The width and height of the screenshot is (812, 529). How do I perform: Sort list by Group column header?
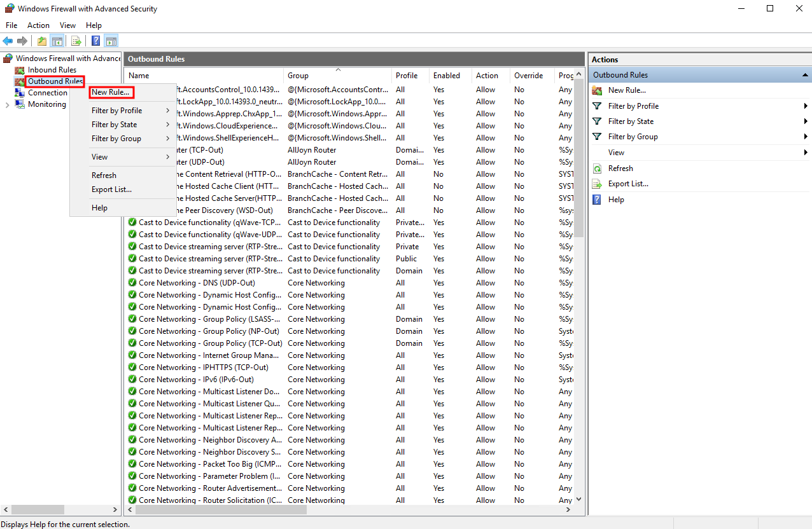click(337, 76)
